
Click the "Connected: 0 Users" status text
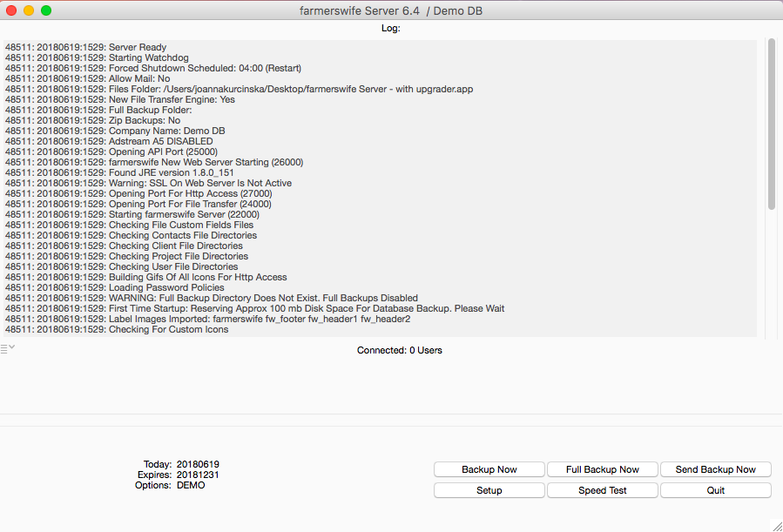tap(400, 351)
